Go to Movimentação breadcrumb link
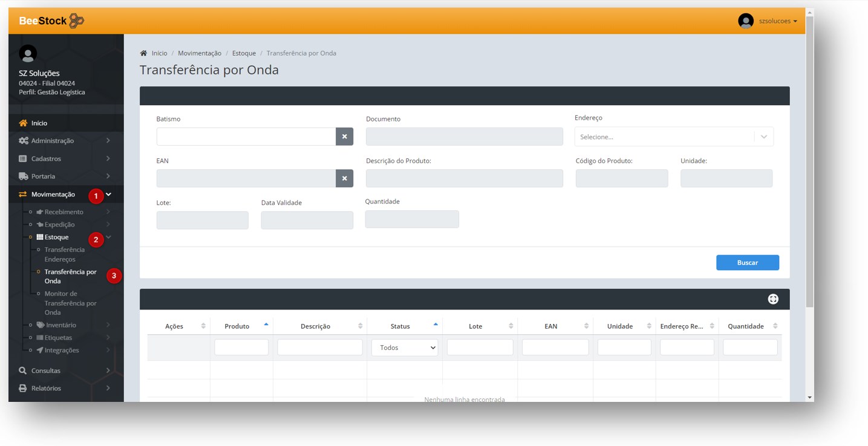 point(199,53)
